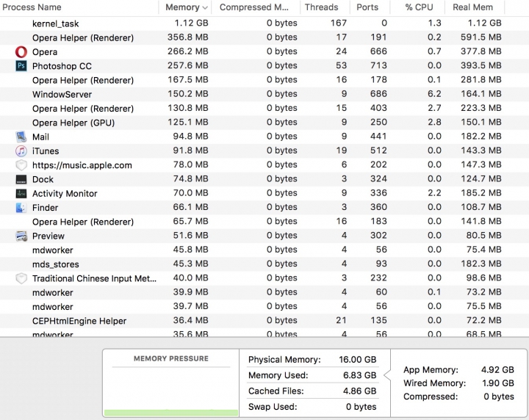Select the Dock process name

[43, 179]
